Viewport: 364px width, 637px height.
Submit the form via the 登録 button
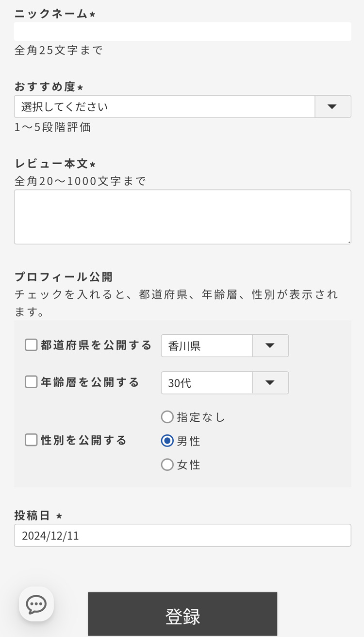click(182, 614)
